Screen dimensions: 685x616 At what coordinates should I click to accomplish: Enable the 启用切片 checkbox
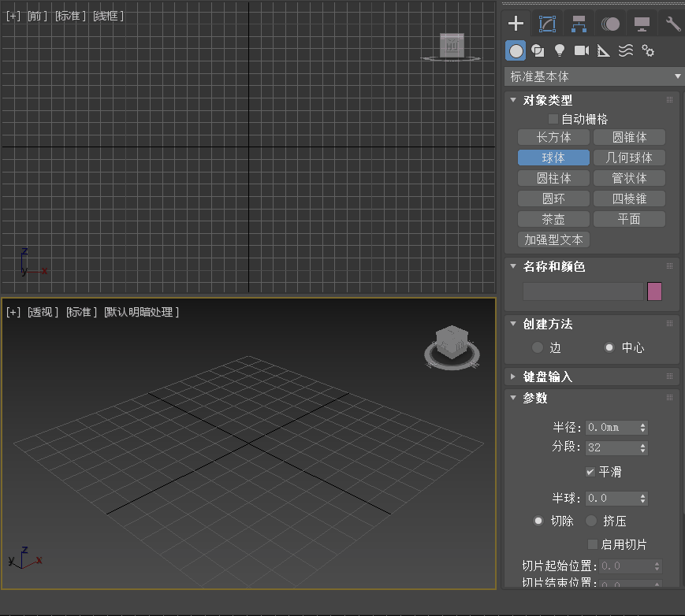tap(593, 544)
